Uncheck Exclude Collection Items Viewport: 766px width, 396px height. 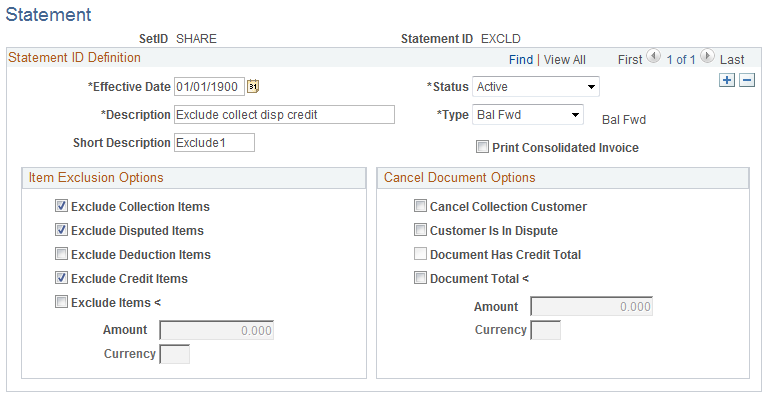tap(61, 206)
